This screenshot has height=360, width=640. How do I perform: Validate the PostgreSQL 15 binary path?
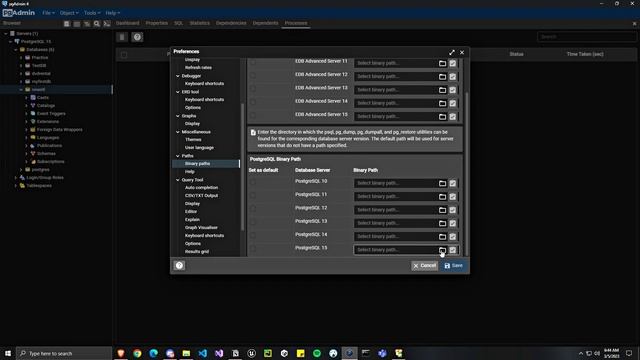[453, 250]
